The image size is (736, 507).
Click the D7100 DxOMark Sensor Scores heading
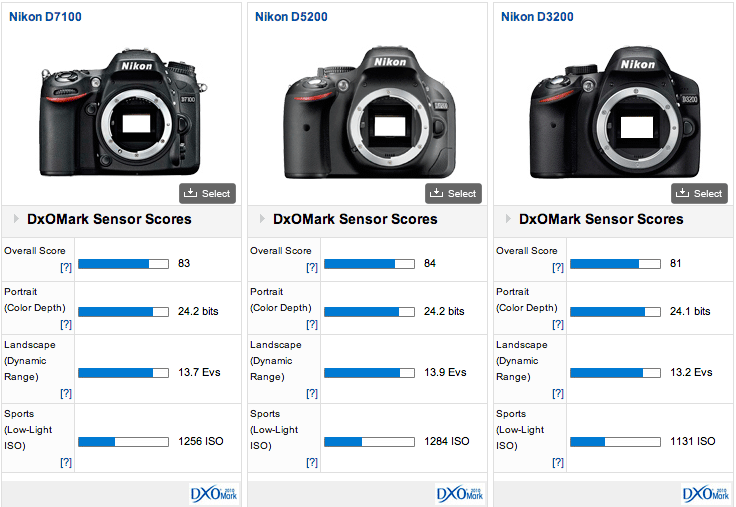[x=109, y=219]
